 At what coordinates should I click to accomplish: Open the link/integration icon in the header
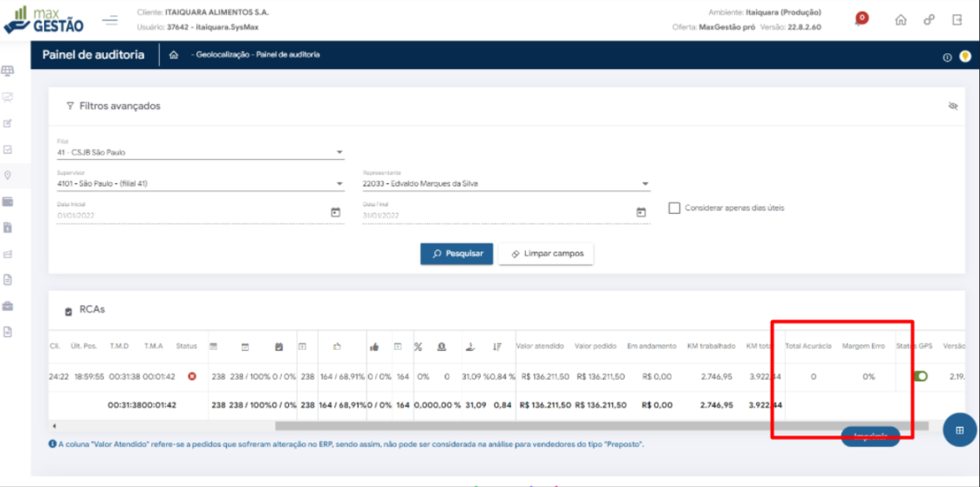(929, 20)
